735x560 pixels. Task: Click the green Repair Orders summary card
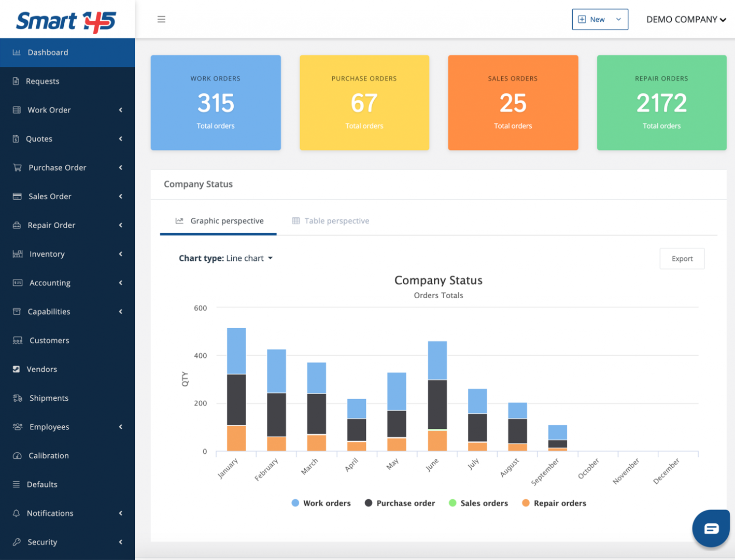coord(661,103)
